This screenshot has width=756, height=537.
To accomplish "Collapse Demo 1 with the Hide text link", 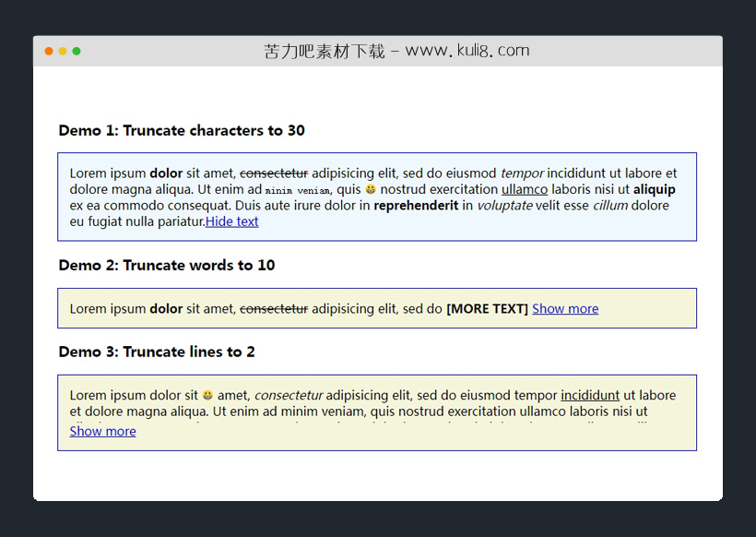I will coord(231,221).
